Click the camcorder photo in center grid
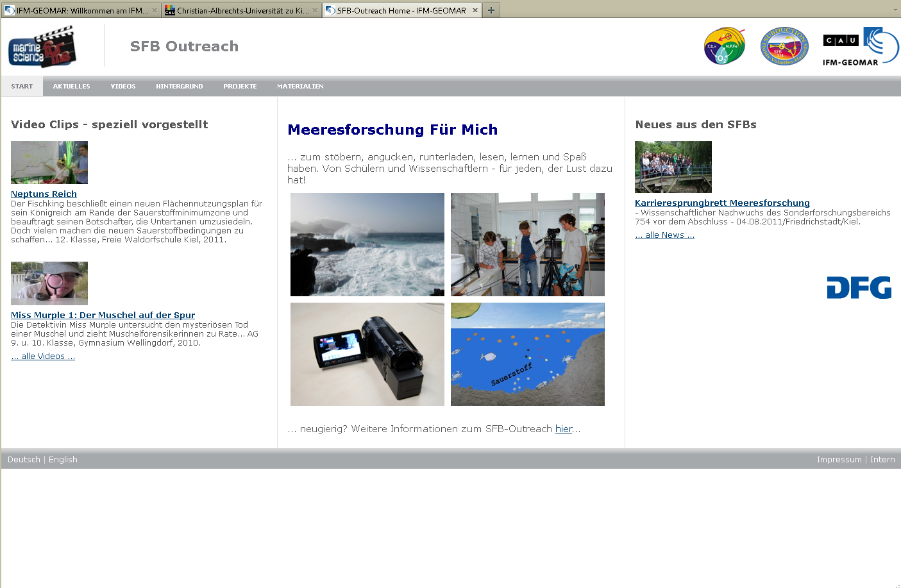Viewport: 901px width, 588px height. click(367, 354)
